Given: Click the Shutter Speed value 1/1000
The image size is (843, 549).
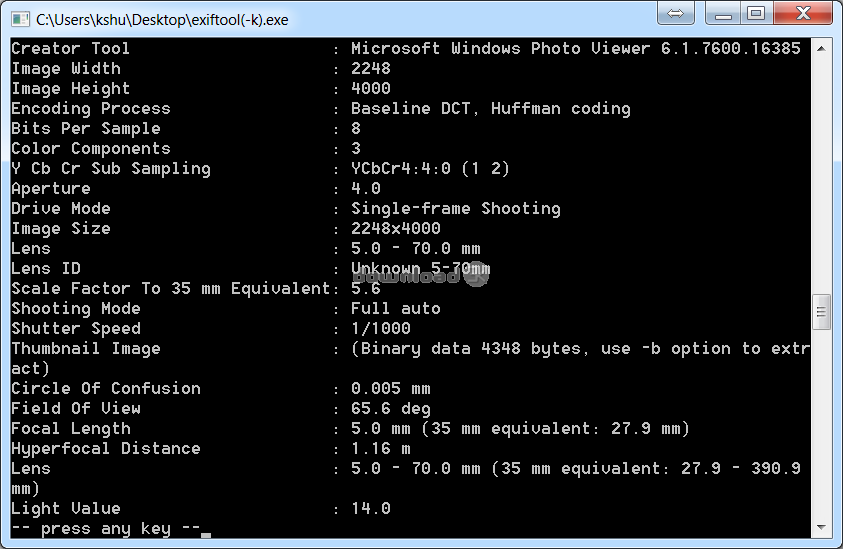Looking at the screenshot, I should (381, 328).
